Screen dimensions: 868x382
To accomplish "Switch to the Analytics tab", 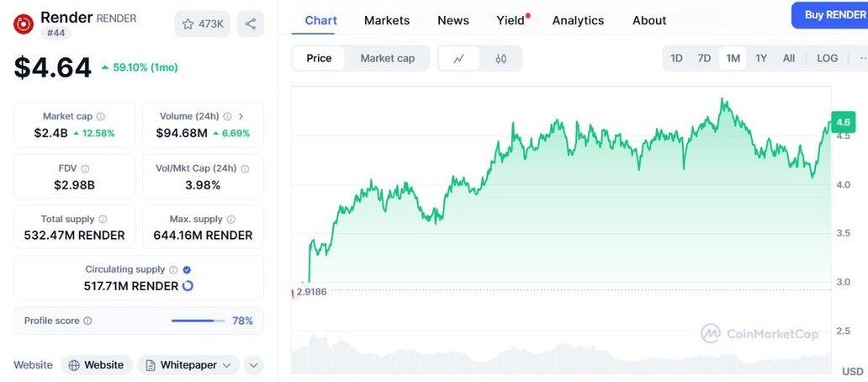I will click(x=578, y=20).
